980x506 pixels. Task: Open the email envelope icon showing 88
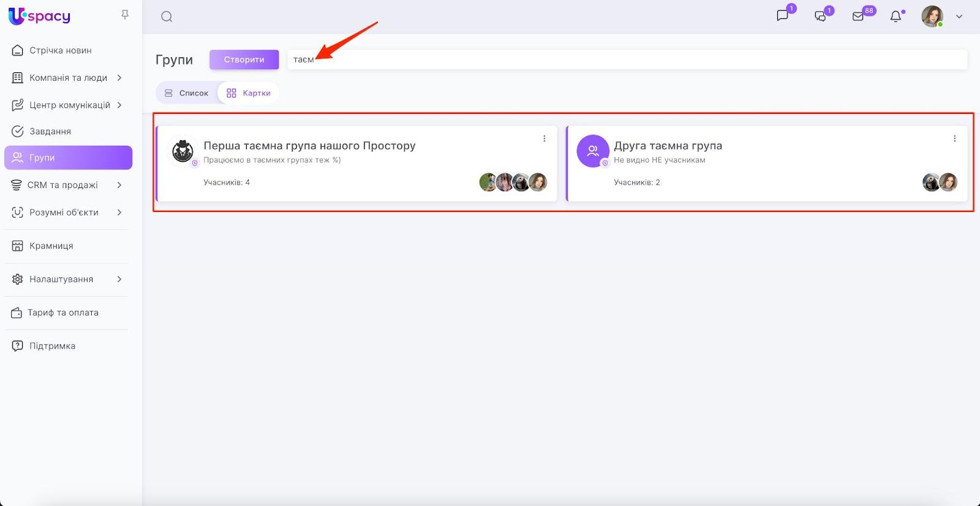coord(858,16)
